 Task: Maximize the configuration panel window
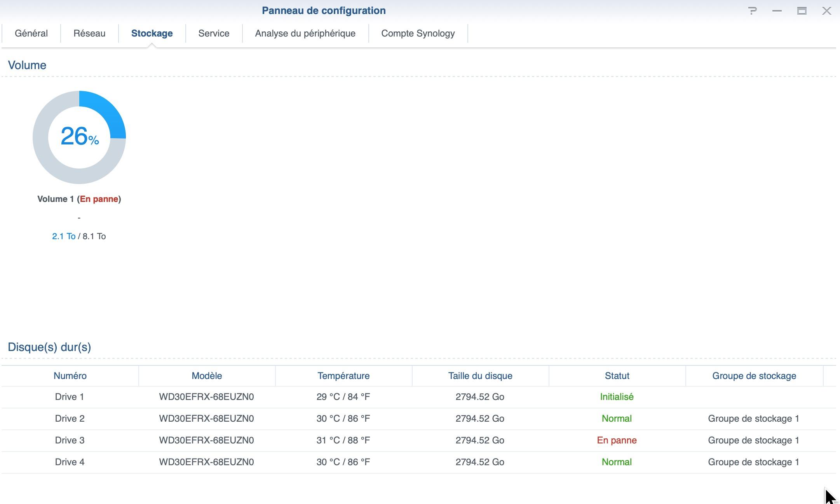tap(802, 11)
